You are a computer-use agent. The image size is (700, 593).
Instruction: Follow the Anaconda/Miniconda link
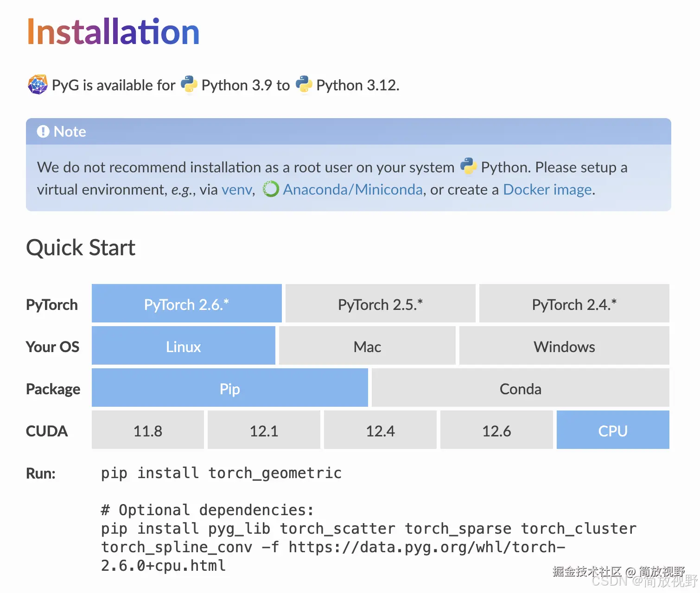click(353, 189)
